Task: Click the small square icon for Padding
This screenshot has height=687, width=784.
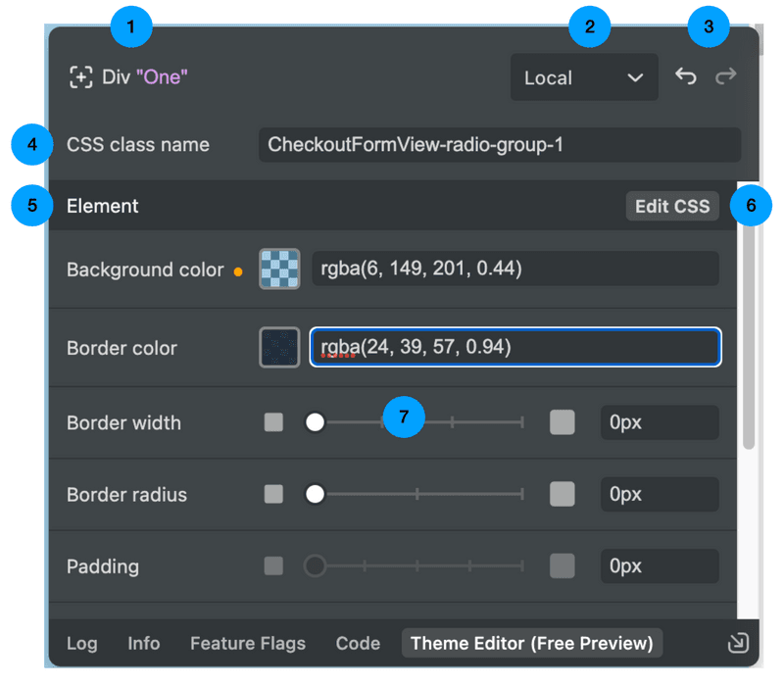Action: [273, 566]
